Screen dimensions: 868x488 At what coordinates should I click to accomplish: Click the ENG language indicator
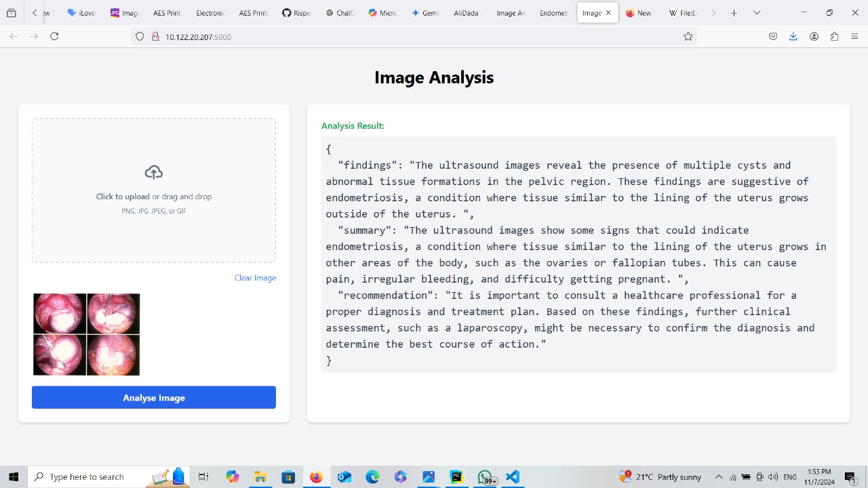pos(790,477)
